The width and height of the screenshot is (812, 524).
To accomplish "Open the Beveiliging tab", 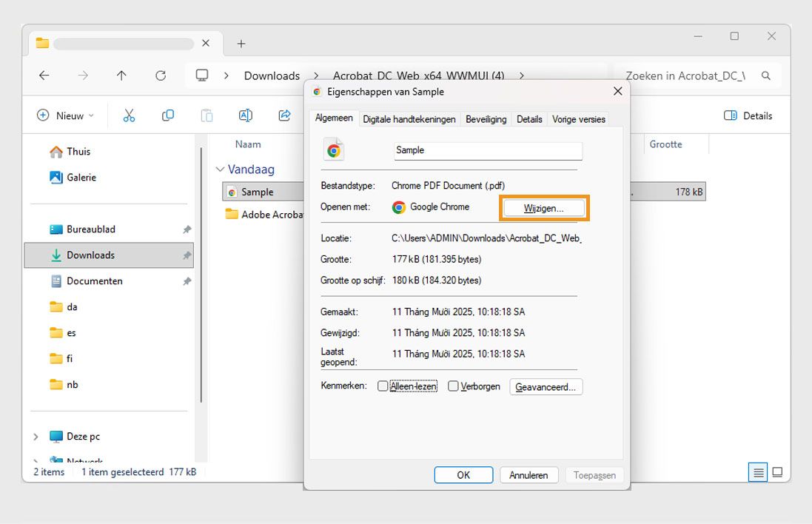I will click(x=486, y=119).
